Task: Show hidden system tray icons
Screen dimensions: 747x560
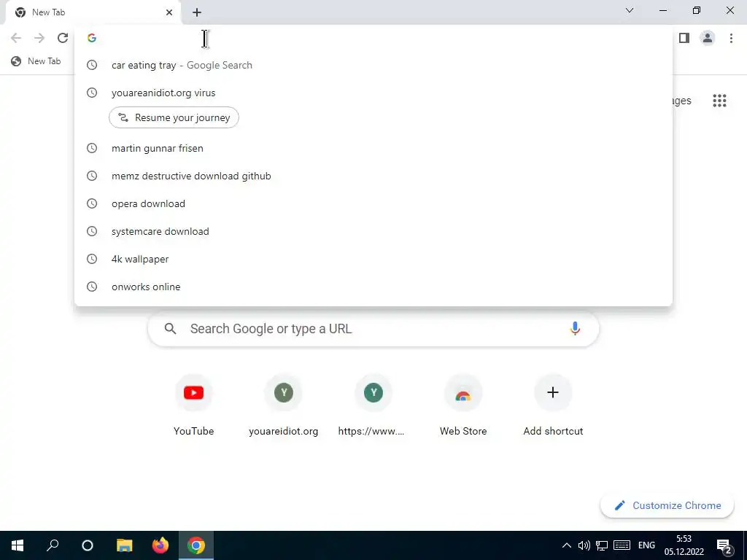Action: 566,545
